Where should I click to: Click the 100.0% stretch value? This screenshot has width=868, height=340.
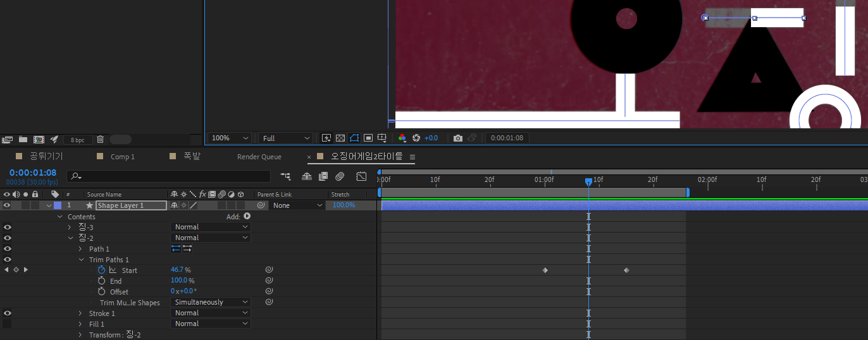pos(344,205)
